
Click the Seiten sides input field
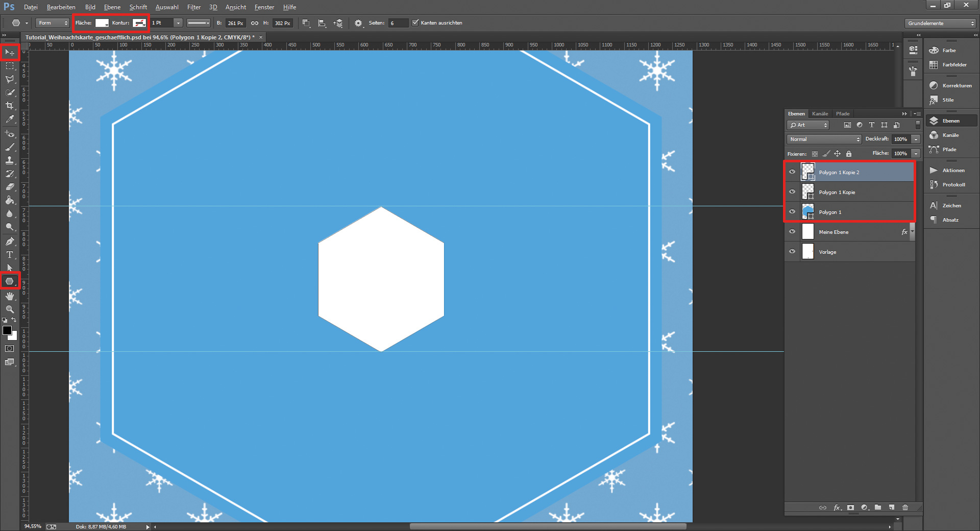pyautogui.click(x=398, y=23)
